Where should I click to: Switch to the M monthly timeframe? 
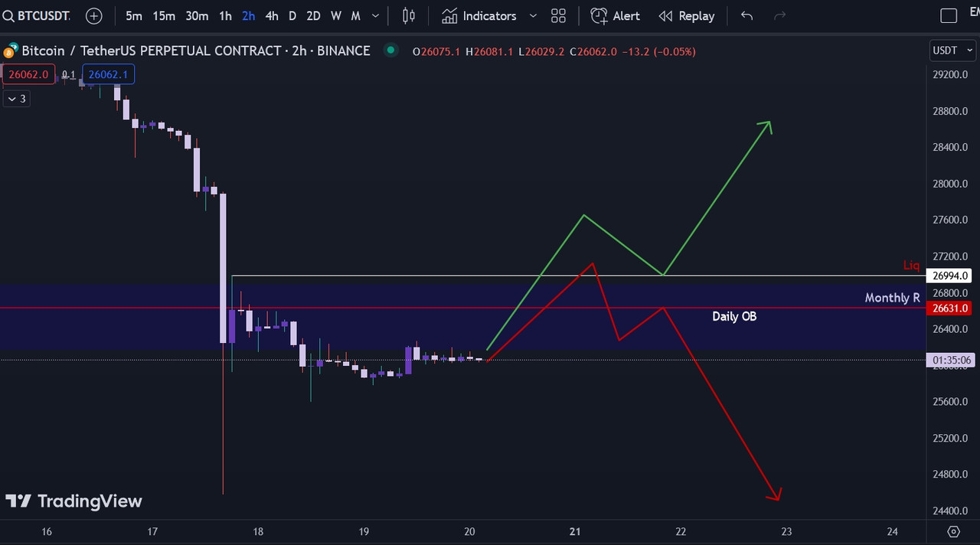(x=356, y=15)
